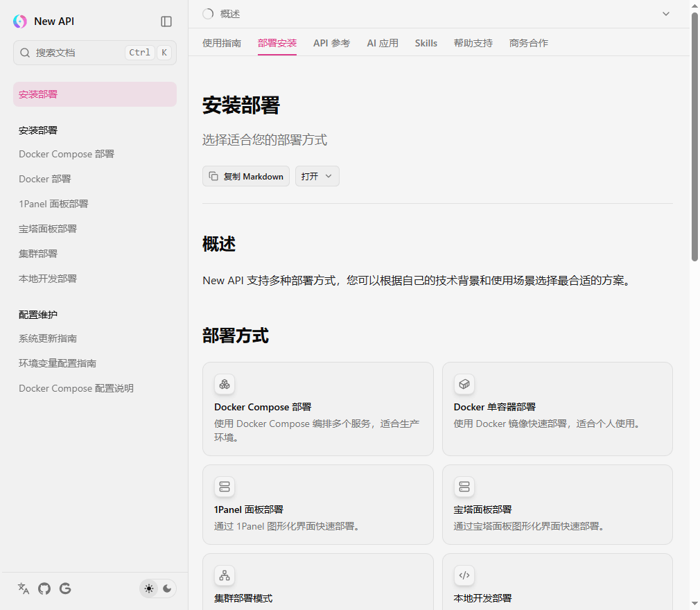Open the AI 应用 tab
The image size is (700, 610).
pyautogui.click(x=383, y=43)
